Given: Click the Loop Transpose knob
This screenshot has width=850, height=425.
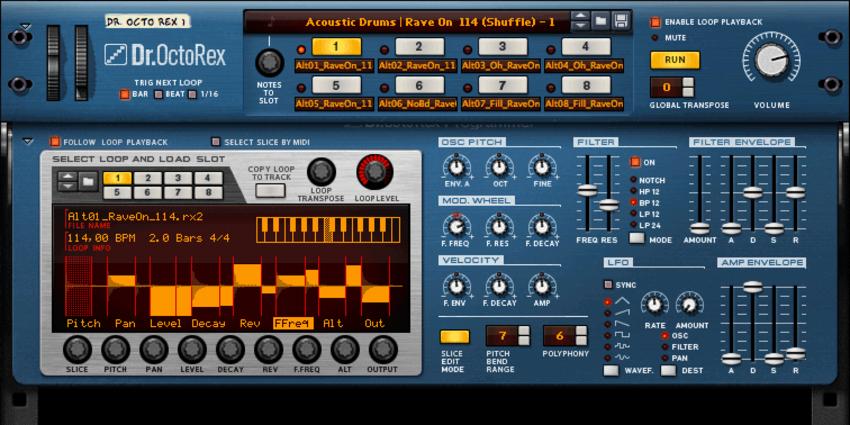Looking at the screenshot, I should 321,172.
